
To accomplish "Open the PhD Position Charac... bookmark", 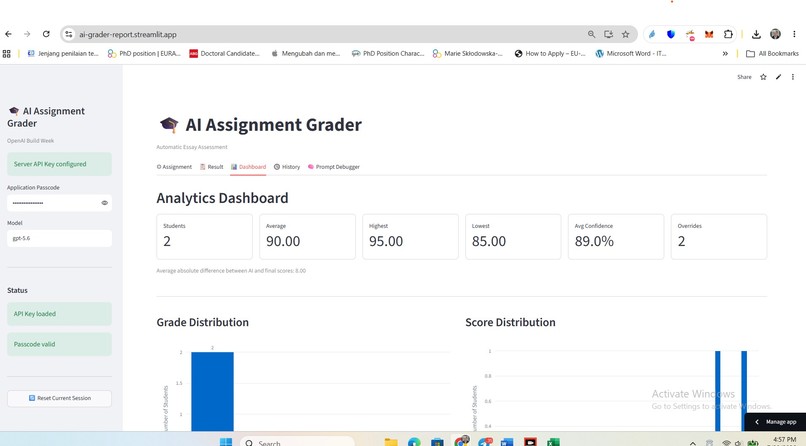I will [388, 53].
